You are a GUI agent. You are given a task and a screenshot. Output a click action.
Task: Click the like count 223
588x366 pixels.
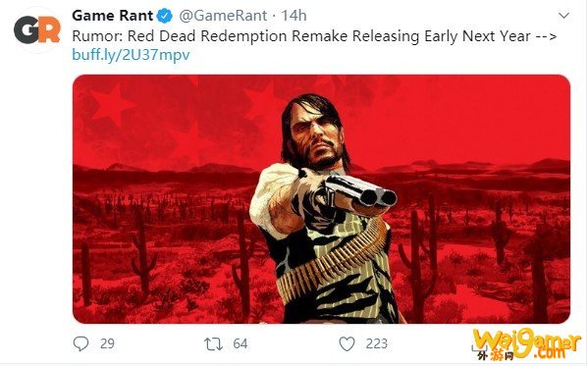point(377,343)
